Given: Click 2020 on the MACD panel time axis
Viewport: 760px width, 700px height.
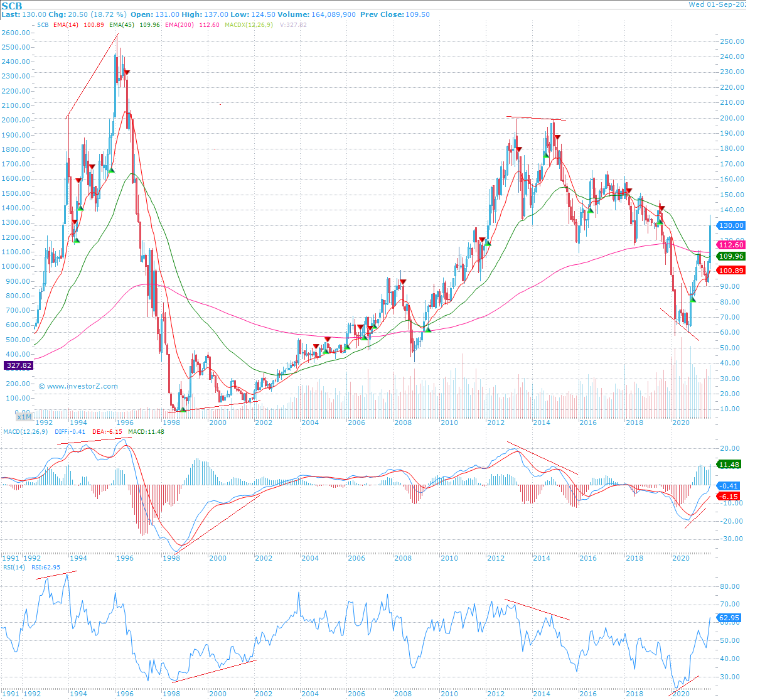Looking at the screenshot, I should [681, 558].
